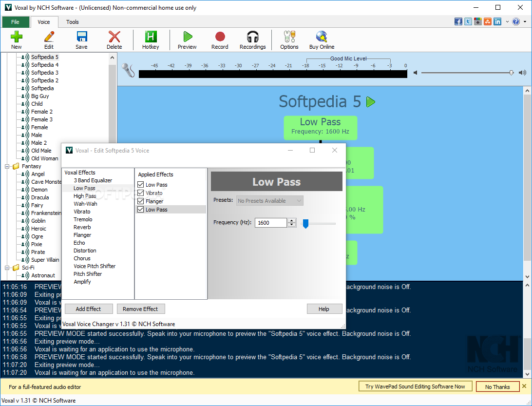This screenshot has width=532, height=406.
Task: Save voice using the floppy disk icon
Action: 81,37
